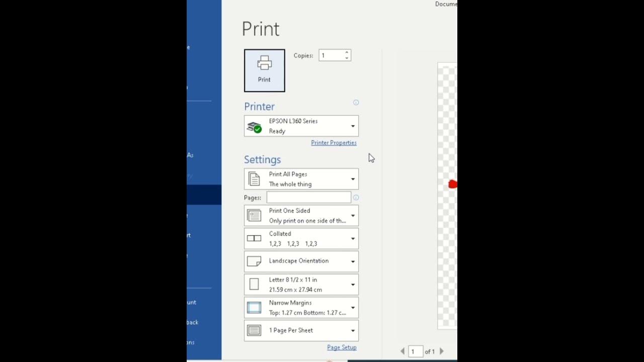Open the Landscape Orientation dropdown
The height and width of the screenshot is (362, 644).
[x=301, y=261]
